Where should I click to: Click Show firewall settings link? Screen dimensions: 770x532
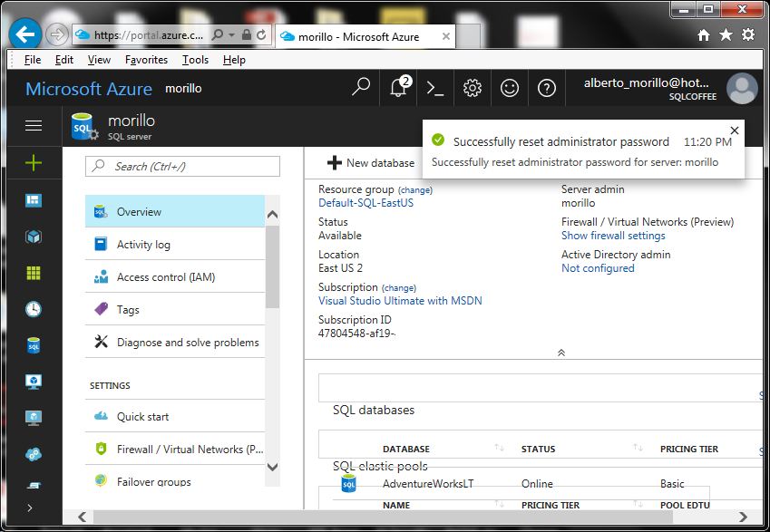coord(613,236)
